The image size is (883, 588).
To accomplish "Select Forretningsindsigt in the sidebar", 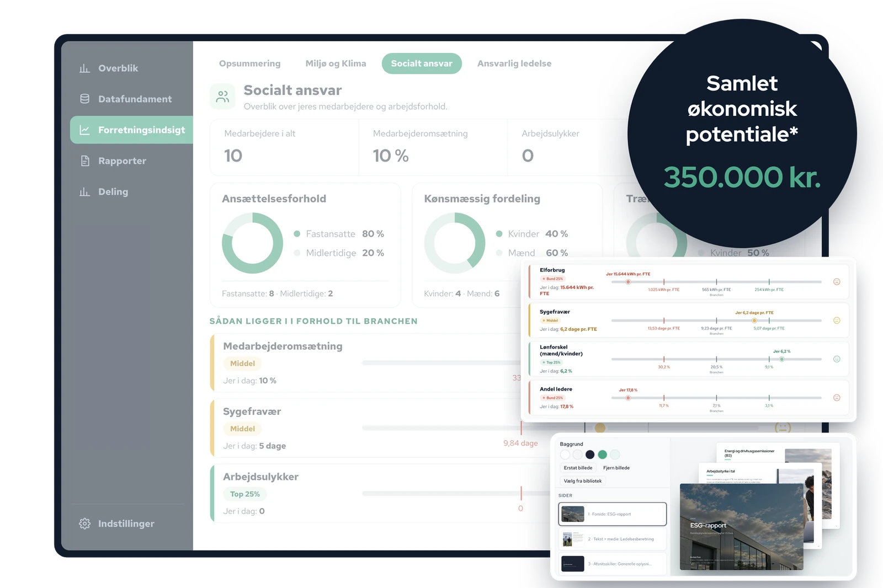I will pyautogui.click(x=131, y=130).
